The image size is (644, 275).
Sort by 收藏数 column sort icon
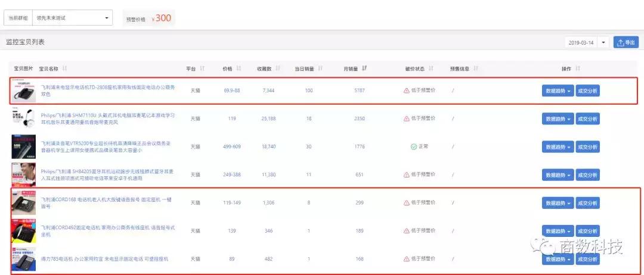[278, 68]
